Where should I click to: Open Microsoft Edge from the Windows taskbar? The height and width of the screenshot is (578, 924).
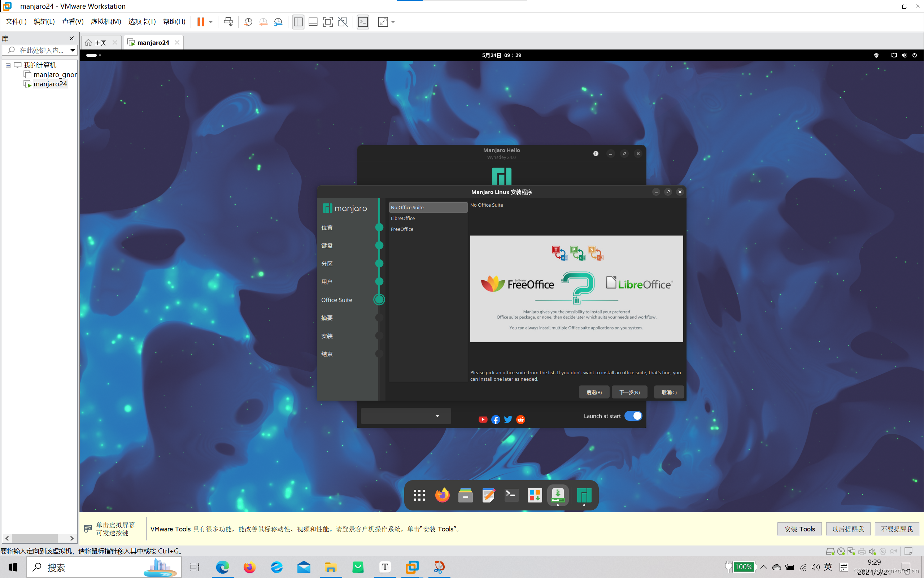[223, 567]
